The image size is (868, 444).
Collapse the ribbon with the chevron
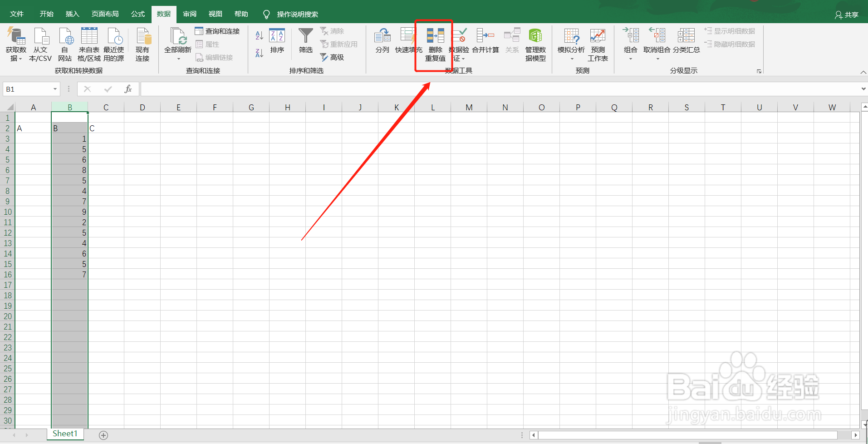coord(863,72)
